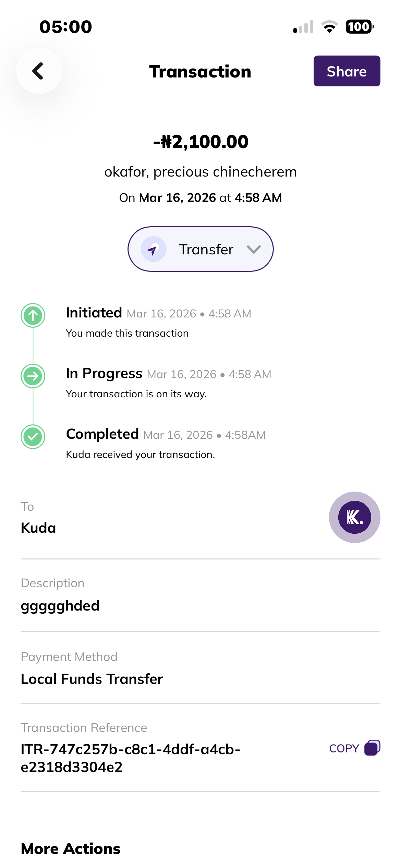The width and height of the screenshot is (401, 868).
Task: Tap the description text ggggghded
Action: click(60, 606)
